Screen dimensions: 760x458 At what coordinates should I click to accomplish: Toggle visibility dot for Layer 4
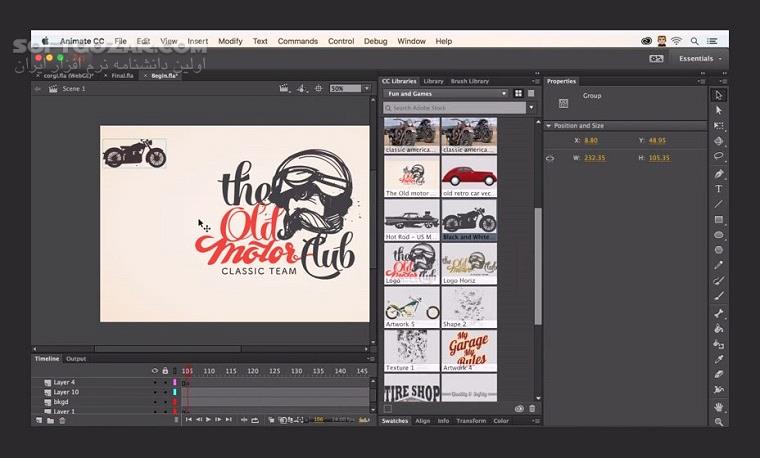pyautogui.click(x=155, y=382)
